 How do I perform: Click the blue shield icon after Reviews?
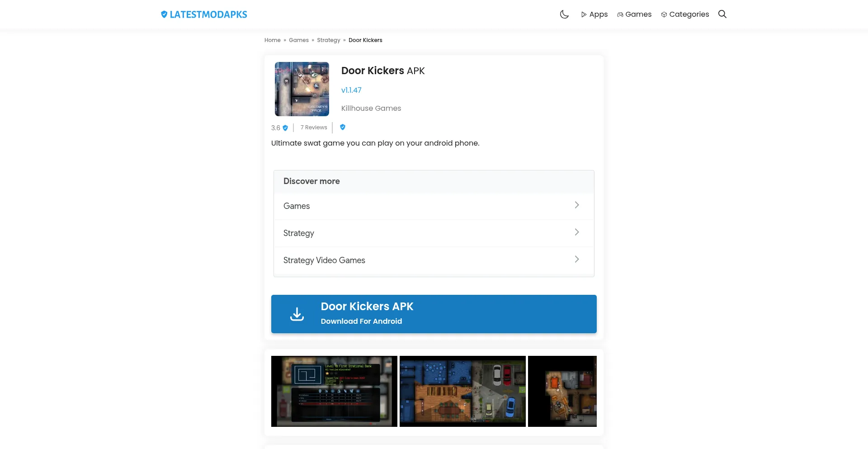point(343,127)
